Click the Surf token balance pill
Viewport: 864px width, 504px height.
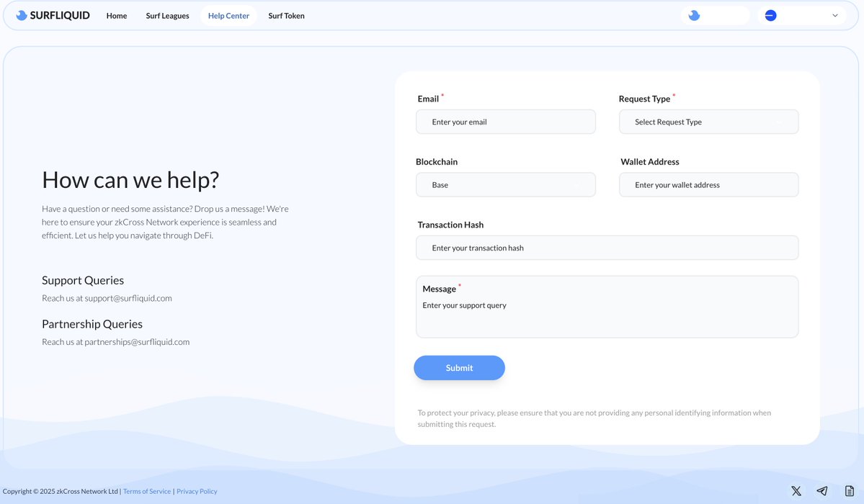[716, 15]
